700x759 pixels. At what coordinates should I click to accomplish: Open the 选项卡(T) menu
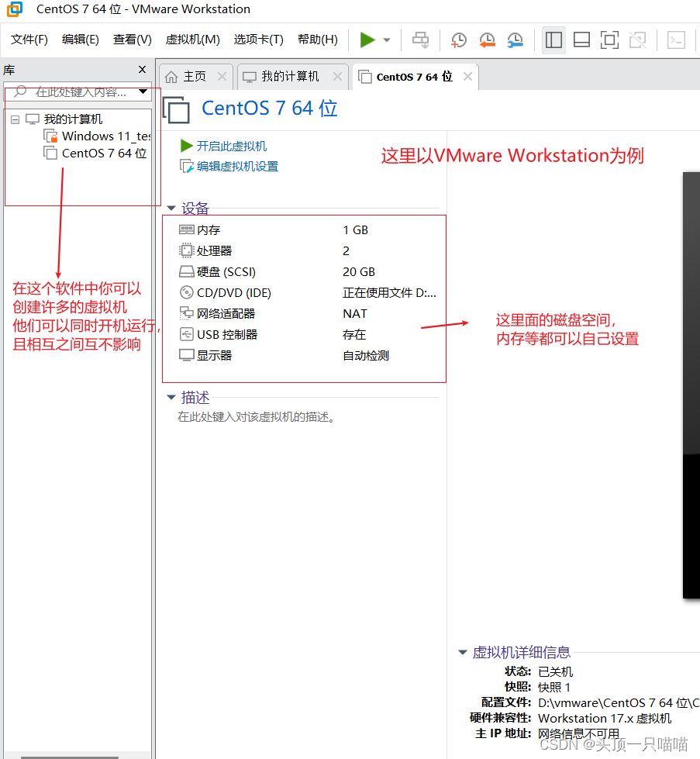click(x=258, y=40)
